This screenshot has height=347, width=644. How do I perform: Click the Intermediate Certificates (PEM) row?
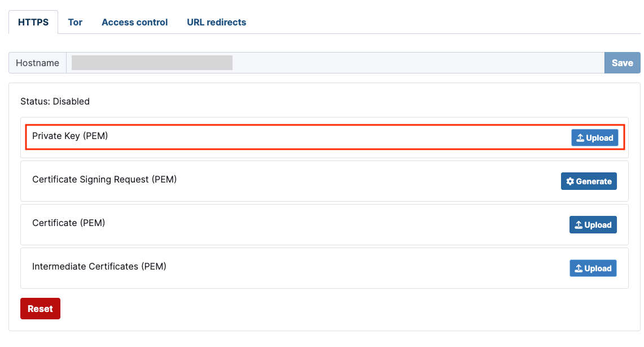[226, 268]
